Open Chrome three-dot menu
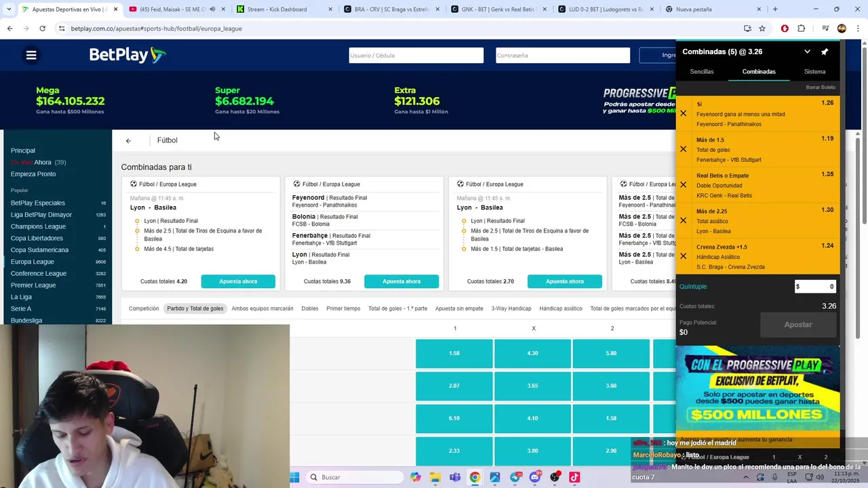 click(x=858, y=28)
